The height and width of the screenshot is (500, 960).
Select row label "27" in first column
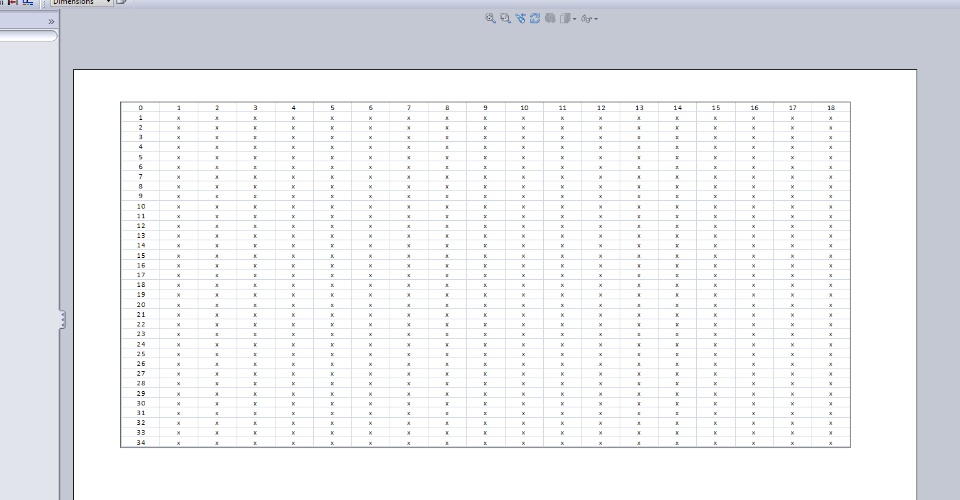pyautogui.click(x=141, y=373)
